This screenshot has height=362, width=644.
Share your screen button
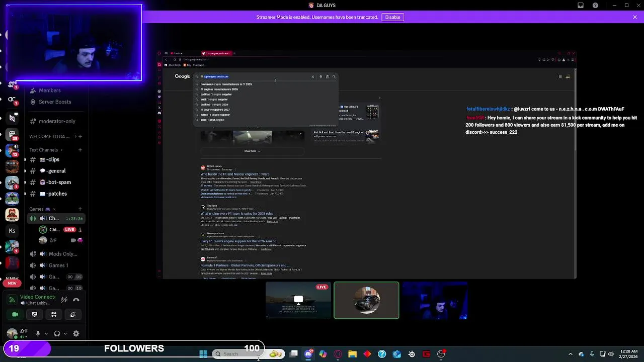point(34,314)
